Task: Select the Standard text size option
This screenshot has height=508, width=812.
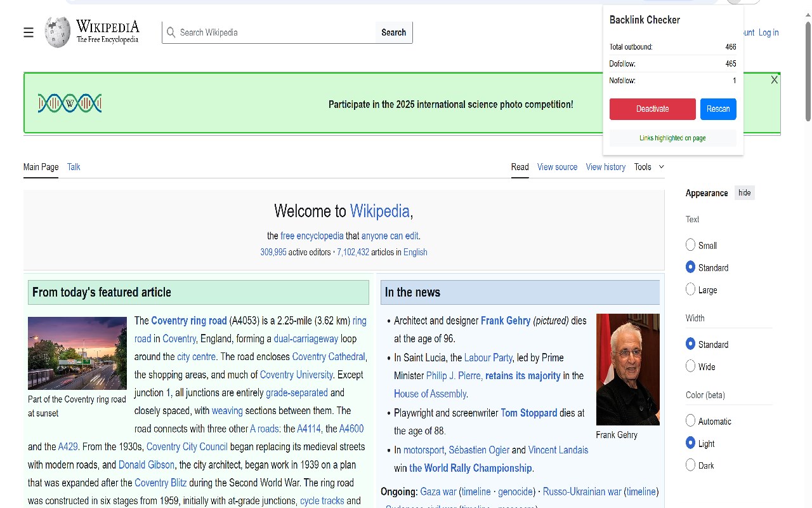Action: (x=691, y=267)
